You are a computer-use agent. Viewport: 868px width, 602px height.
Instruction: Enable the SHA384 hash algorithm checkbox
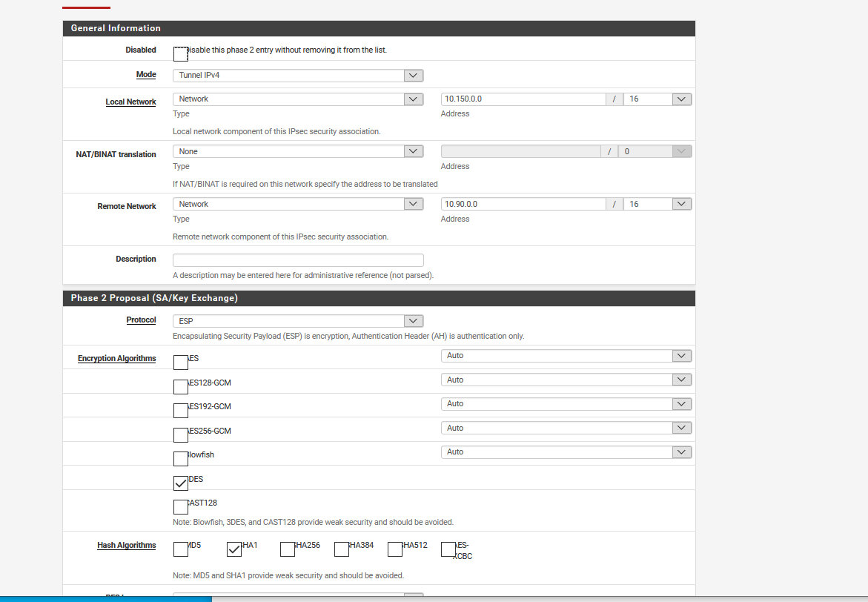click(x=342, y=549)
